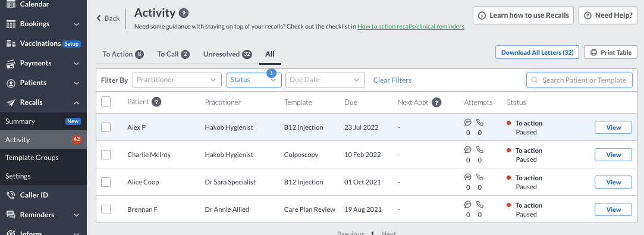
Task: Toggle the select-all checkbox in table header
Action: click(106, 102)
